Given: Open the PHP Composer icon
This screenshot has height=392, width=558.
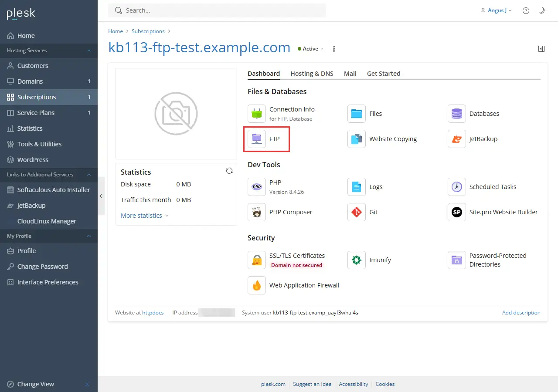Looking at the screenshot, I should pyautogui.click(x=257, y=212).
